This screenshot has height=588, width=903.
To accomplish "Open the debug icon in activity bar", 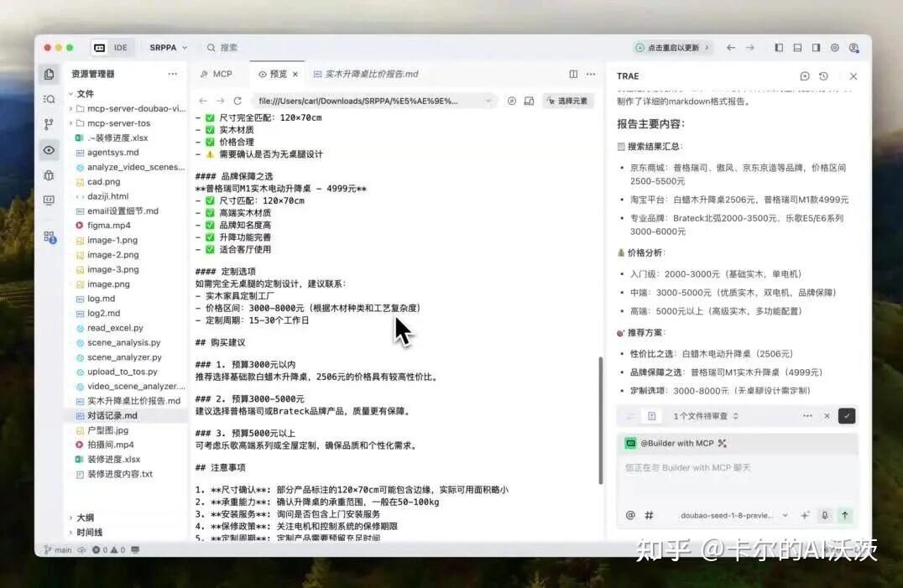I will click(x=49, y=174).
